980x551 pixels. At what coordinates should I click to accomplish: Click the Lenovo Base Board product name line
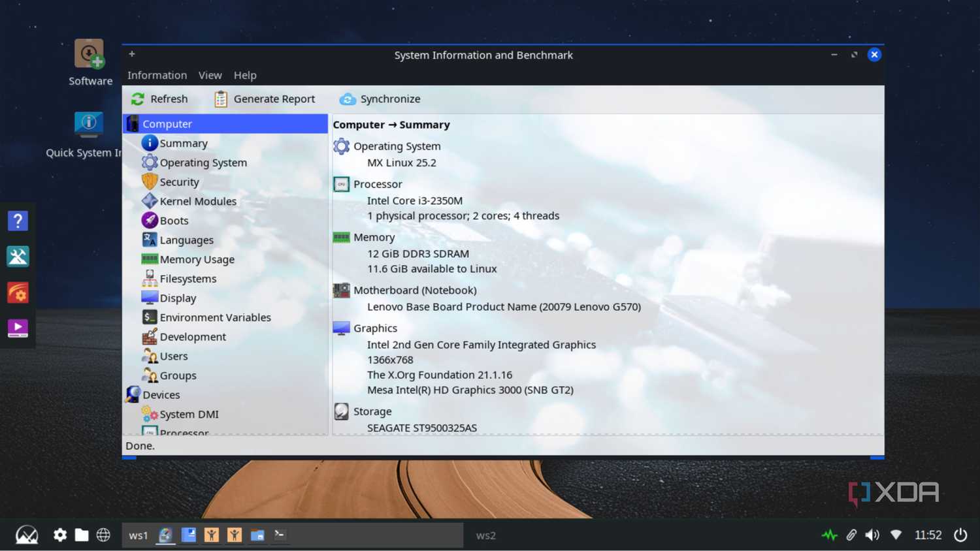[504, 307]
